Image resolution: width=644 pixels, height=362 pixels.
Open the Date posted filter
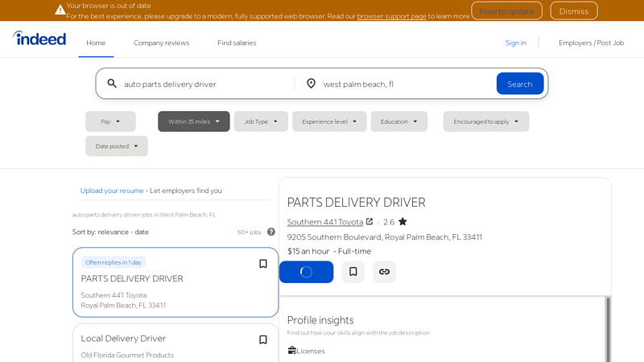click(117, 146)
